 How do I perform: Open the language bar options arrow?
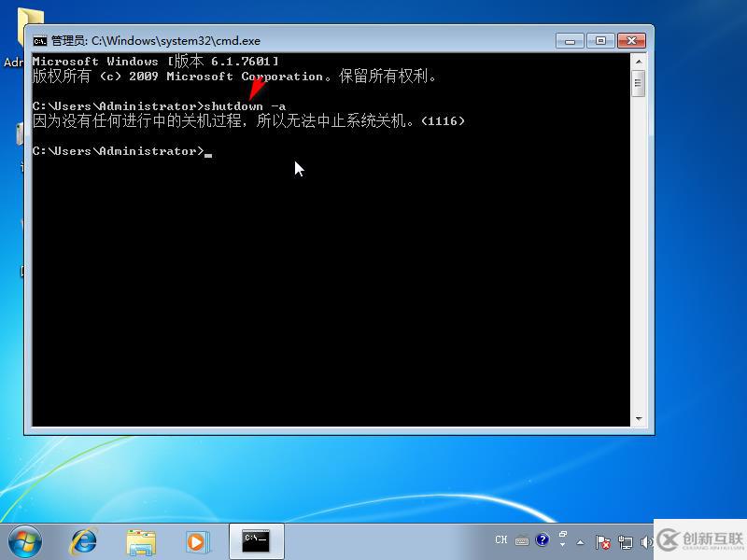point(563,545)
